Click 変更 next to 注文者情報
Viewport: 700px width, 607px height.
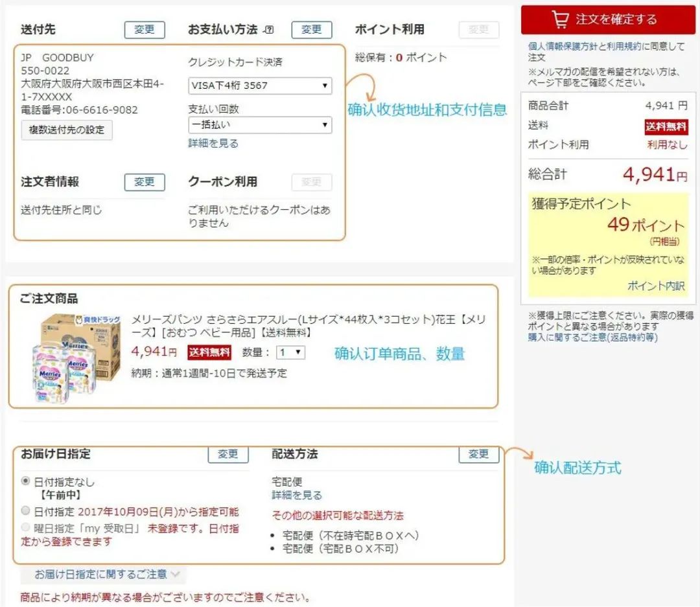[x=145, y=182]
